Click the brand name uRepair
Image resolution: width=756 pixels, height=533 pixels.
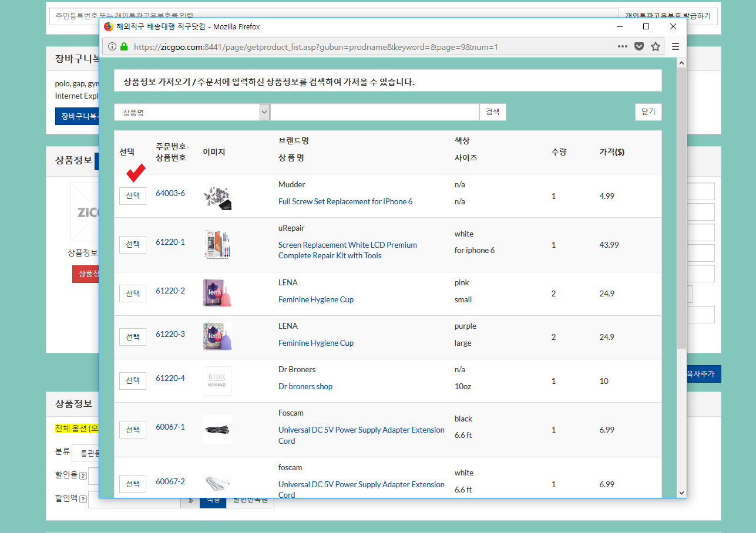(291, 228)
